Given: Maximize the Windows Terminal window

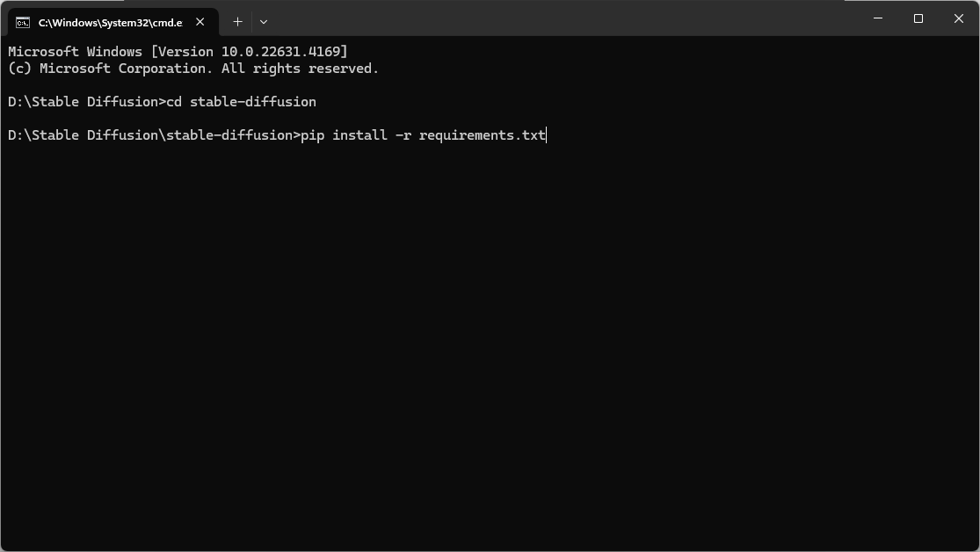Looking at the screenshot, I should (918, 18).
